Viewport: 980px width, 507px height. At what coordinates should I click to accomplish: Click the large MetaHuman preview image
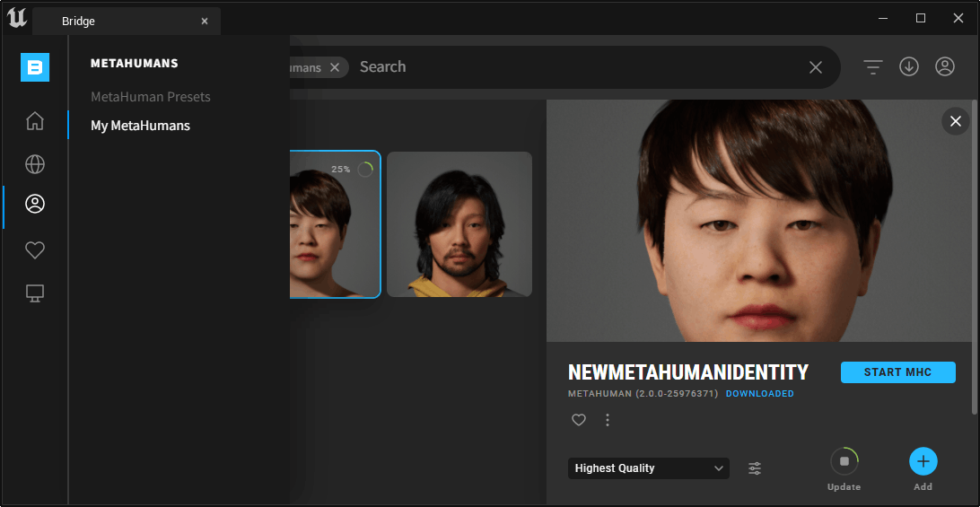[758, 221]
